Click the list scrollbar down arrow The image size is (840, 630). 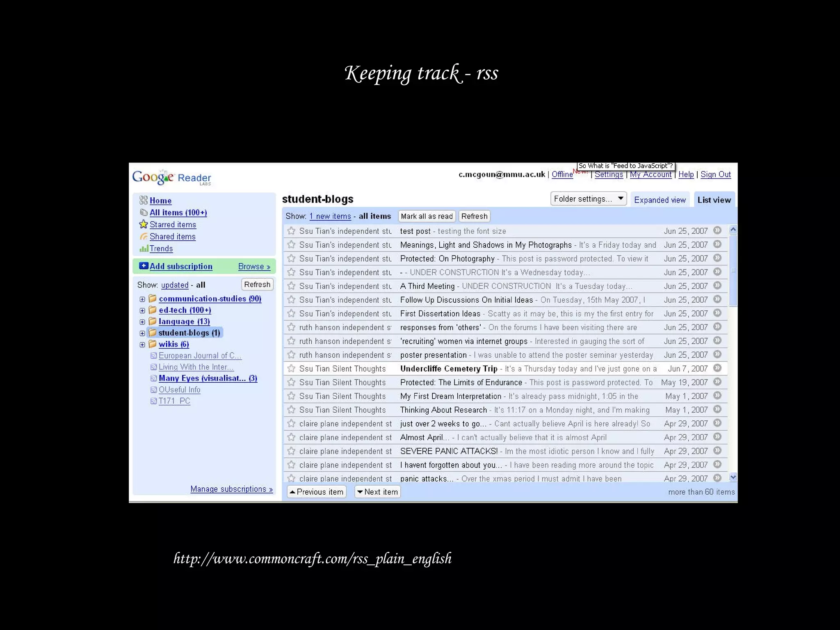pos(733,477)
